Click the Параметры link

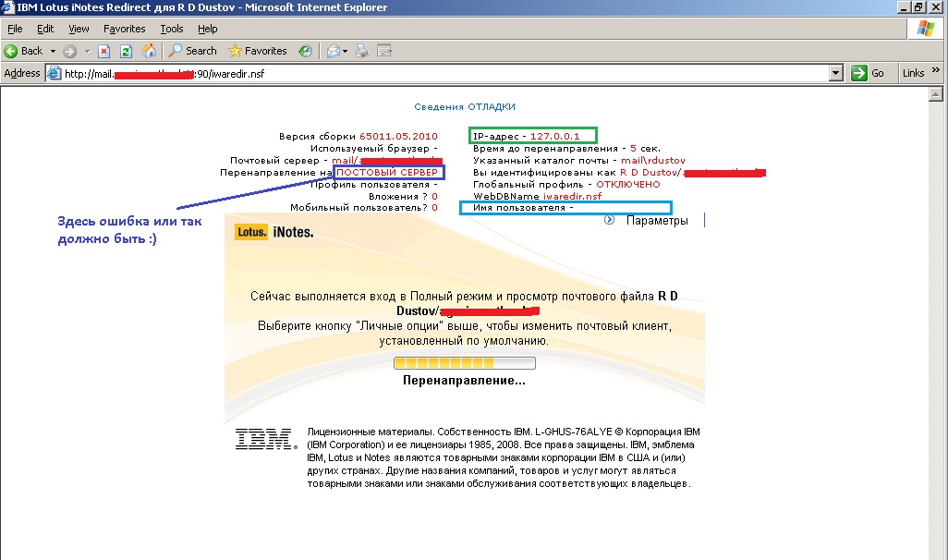pos(657,221)
